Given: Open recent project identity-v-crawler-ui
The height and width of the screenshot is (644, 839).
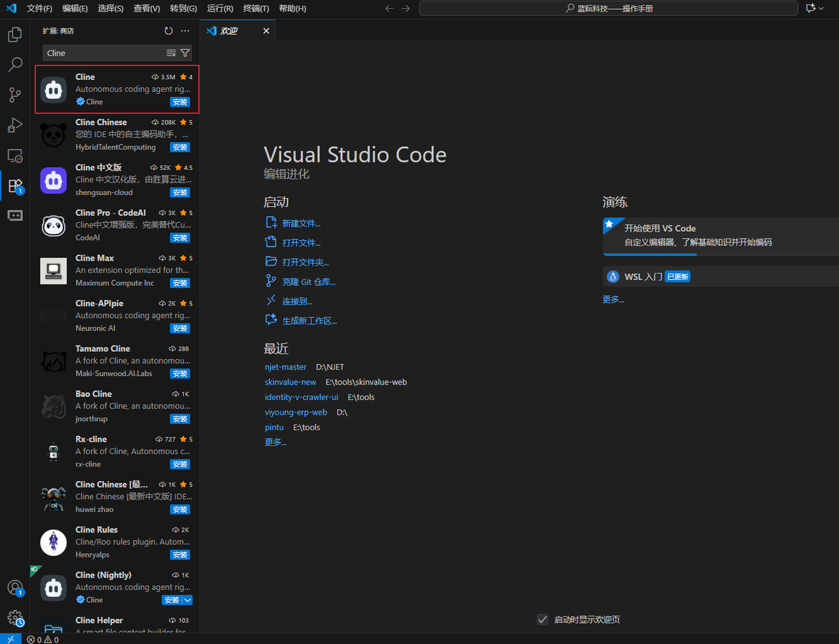Looking at the screenshot, I should pyautogui.click(x=302, y=397).
